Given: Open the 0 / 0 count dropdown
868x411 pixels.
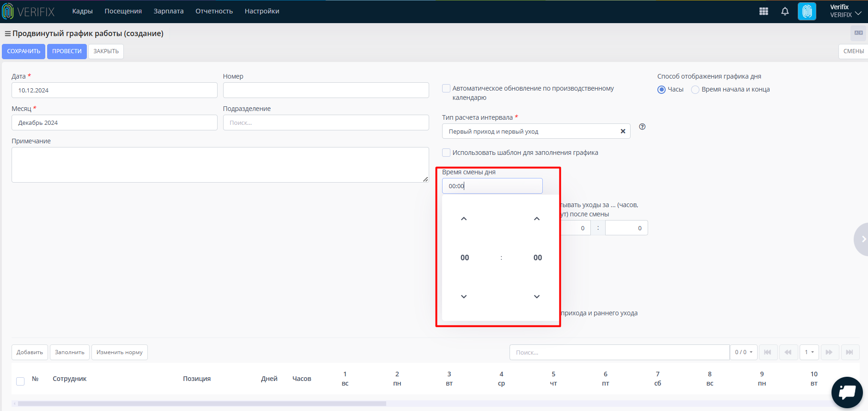Looking at the screenshot, I should (744, 352).
